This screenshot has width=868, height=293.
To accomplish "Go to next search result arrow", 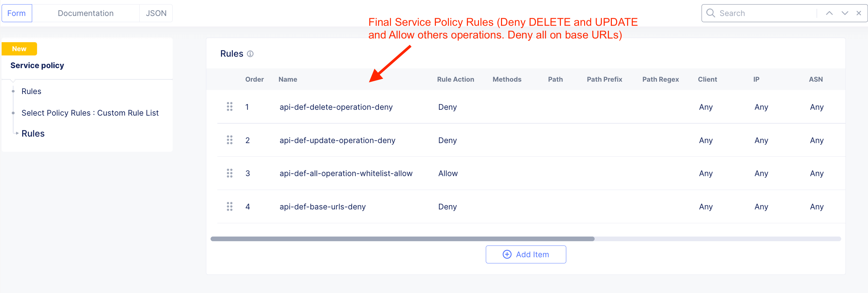I will click(844, 13).
